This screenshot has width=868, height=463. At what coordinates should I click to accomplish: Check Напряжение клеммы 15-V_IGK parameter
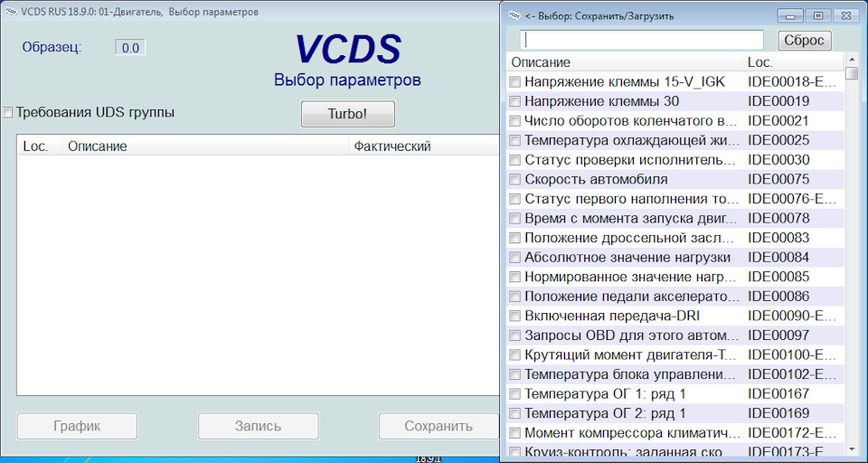(x=514, y=82)
